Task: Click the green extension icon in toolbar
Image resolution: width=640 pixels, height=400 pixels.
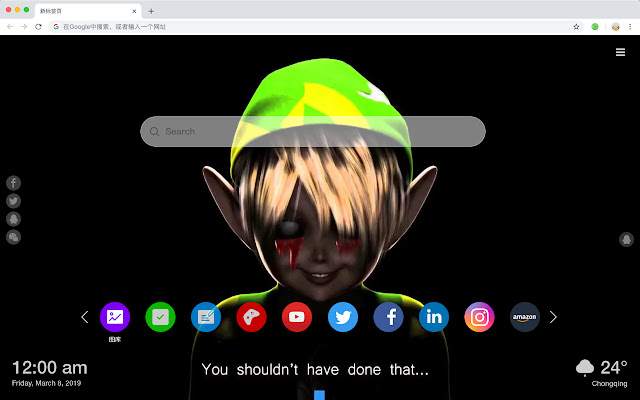Action: [x=595, y=27]
